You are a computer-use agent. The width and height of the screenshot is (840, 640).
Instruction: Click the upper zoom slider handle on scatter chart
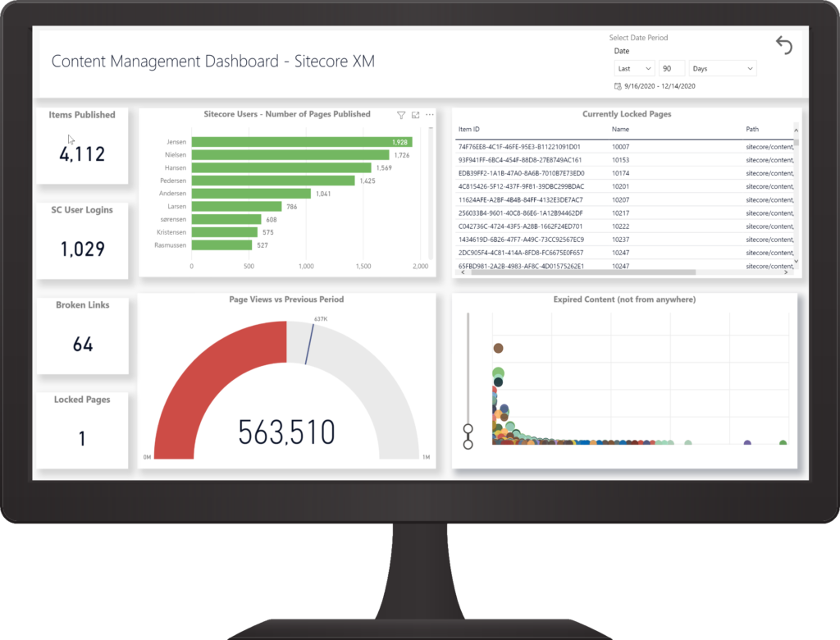pos(468,429)
